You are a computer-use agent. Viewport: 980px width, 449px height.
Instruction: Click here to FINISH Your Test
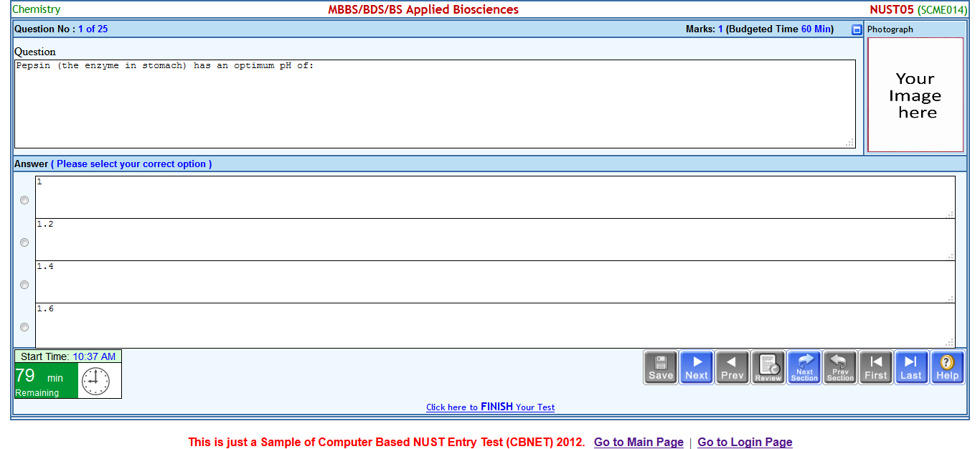(490, 407)
